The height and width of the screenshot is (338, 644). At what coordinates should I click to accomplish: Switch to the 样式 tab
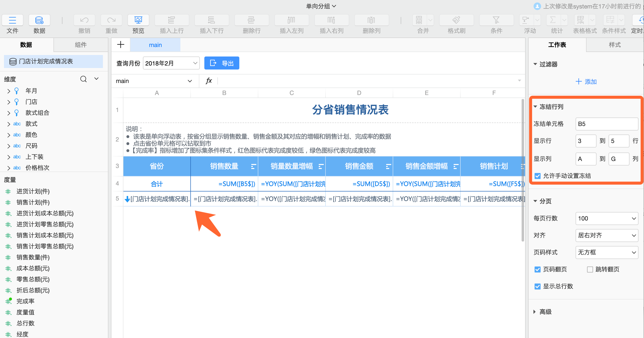click(x=615, y=45)
